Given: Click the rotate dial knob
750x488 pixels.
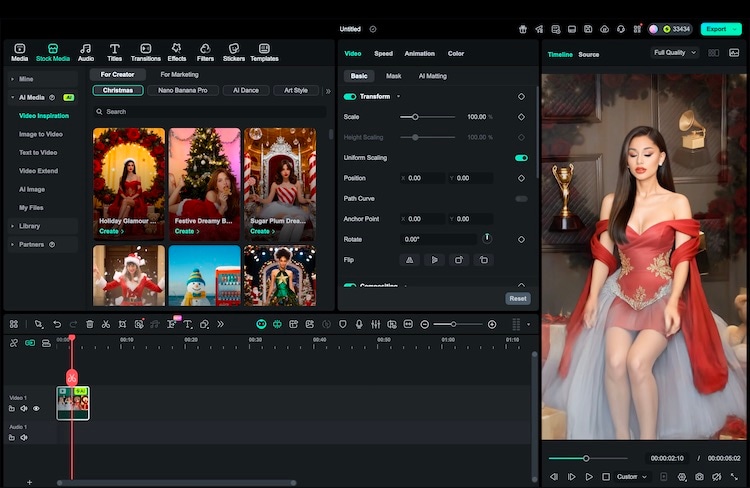Looking at the screenshot, I should (487, 238).
